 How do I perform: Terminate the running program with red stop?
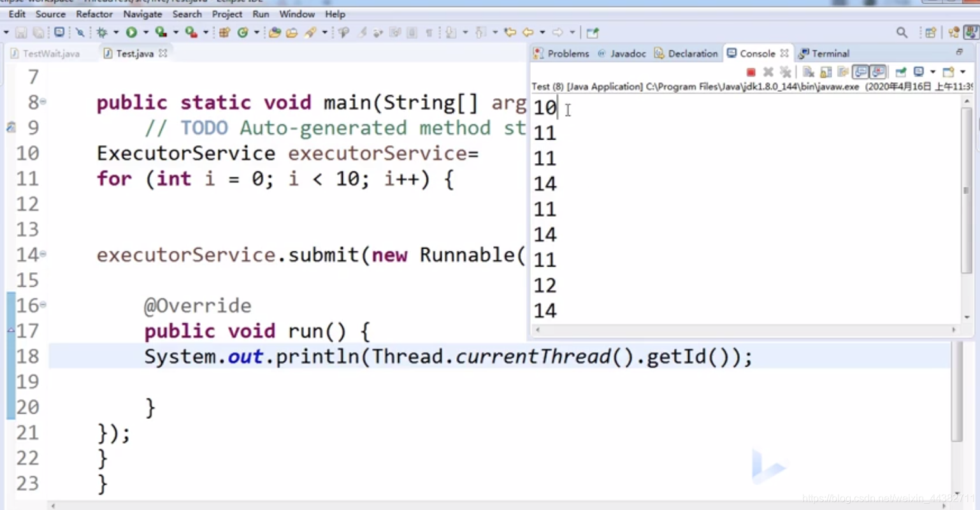[x=751, y=72]
